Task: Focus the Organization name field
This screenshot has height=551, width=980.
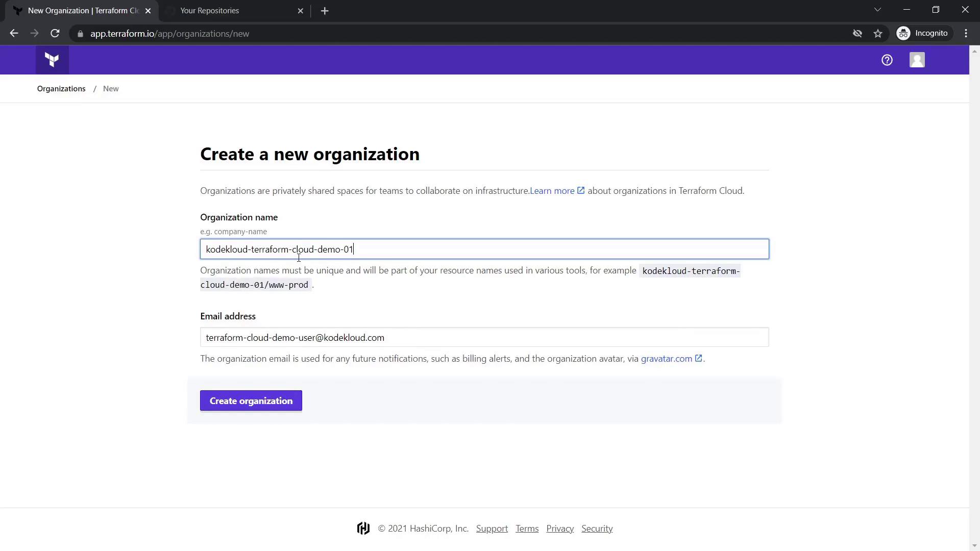Action: [x=484, y=249]
